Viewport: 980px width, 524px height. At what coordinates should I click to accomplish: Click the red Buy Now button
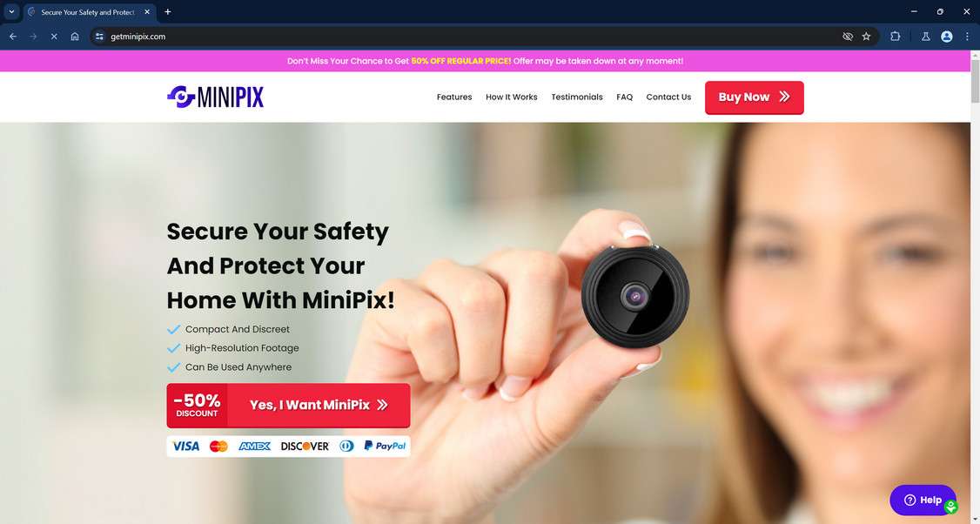point(755,97)
